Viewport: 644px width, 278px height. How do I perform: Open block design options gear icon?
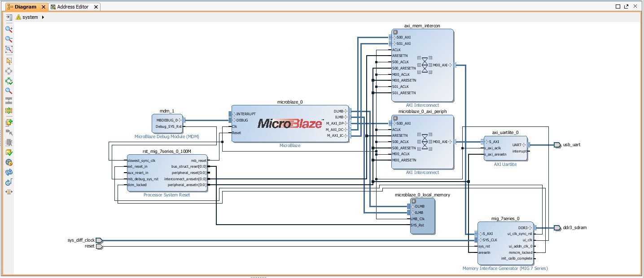(9, 162)
